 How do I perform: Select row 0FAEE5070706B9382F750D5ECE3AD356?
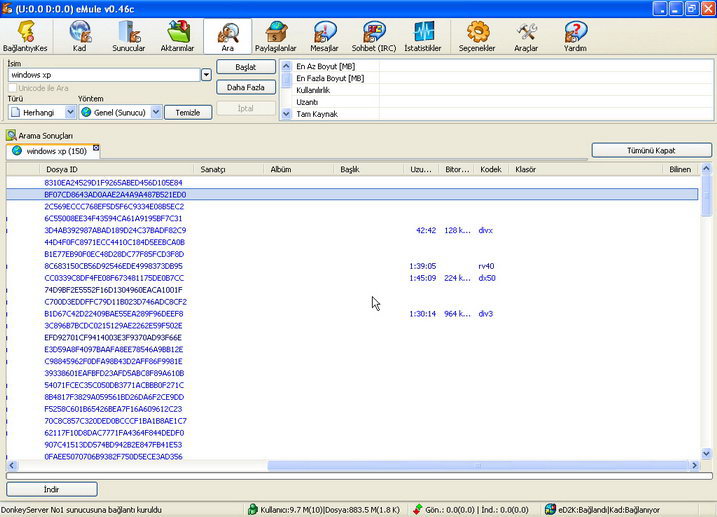coord(352,456)
